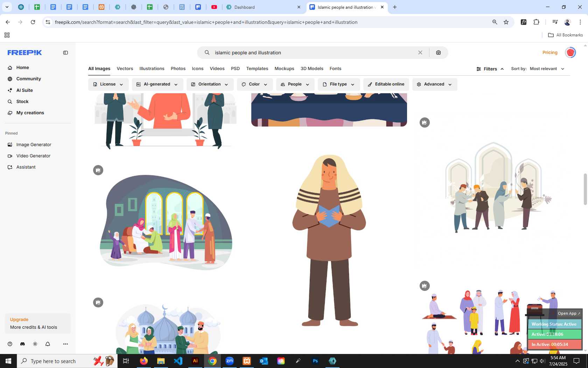The image size is (588, 368).
Task: Select All Images tab
Action: (x=99, y=69)
